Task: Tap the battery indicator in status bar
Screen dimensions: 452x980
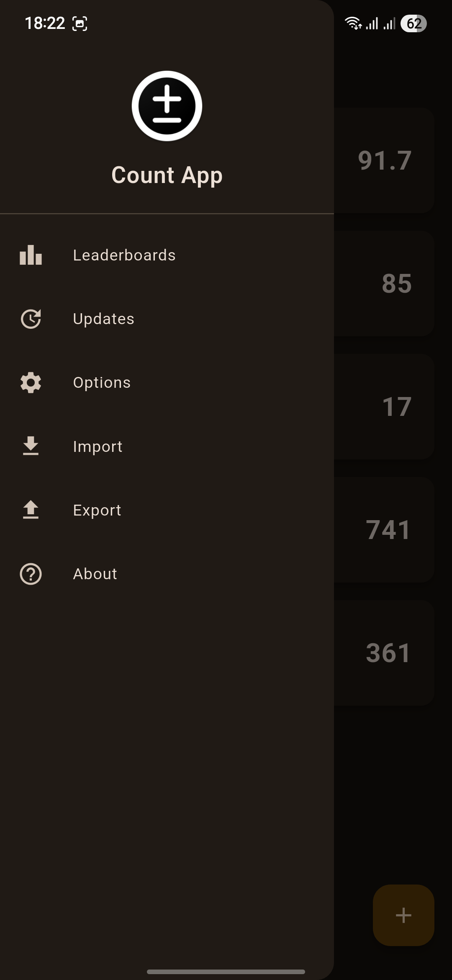Action: 413,23
